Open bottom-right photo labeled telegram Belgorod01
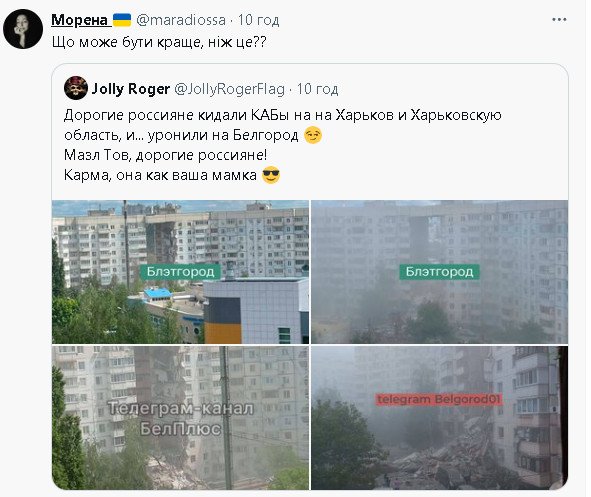 (439, 418)
